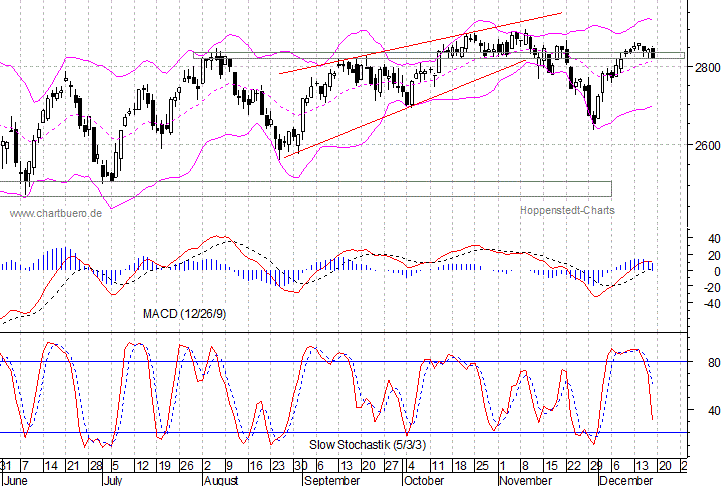The width and height of the screenshot is (723, 486).
Task: Select the August month label
Action: point(221,480)
